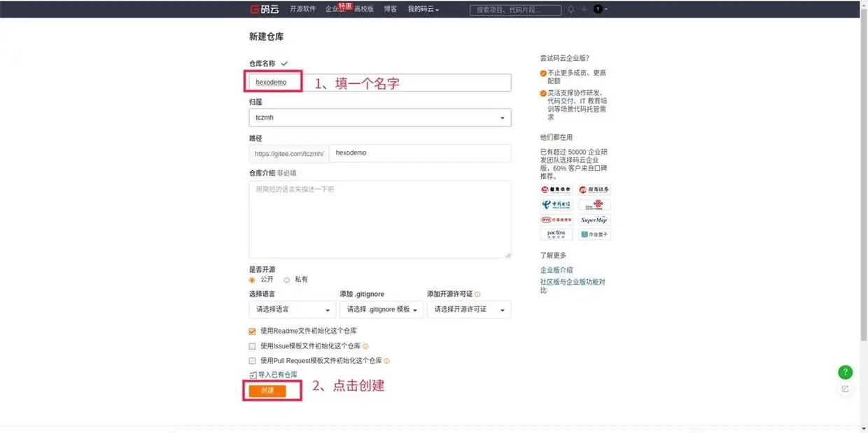This screenshot has height=433, width=868.
Task: Click the info icon beside Pull Request模板 option
Action: pyautogui.click(x=386, y=361)
